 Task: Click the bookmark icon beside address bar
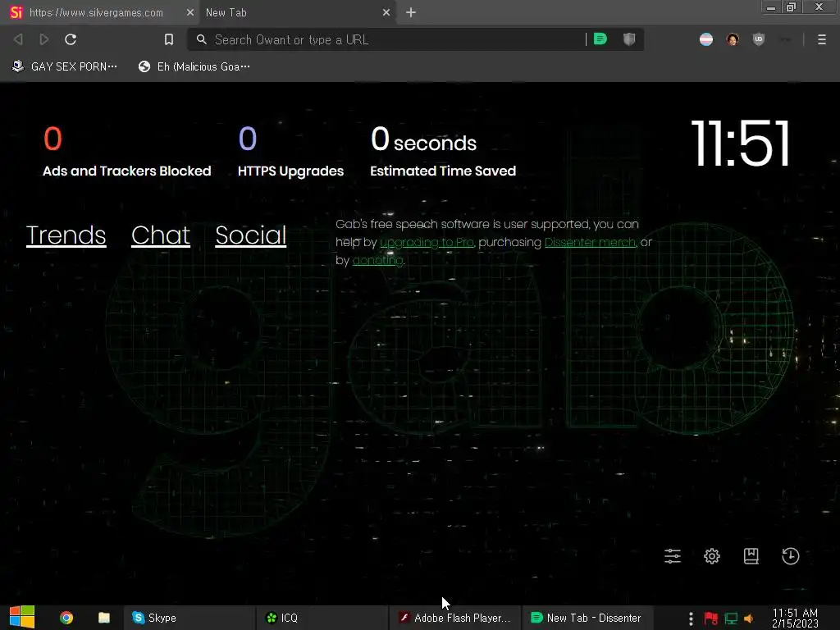point(169,39)
